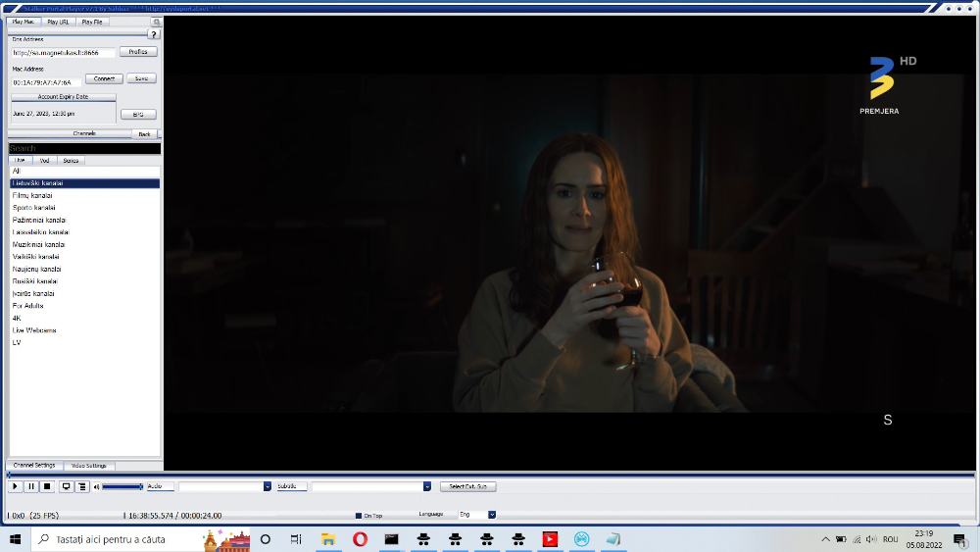The image size is (980, 552).
Task: Select the "LV" category row
Action: click(85, 342)
